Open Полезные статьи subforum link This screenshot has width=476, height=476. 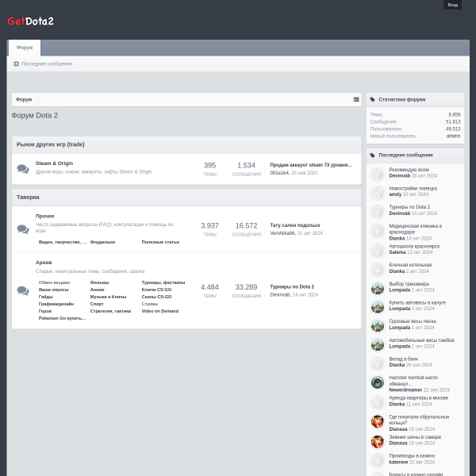click(x=160, y=242)
